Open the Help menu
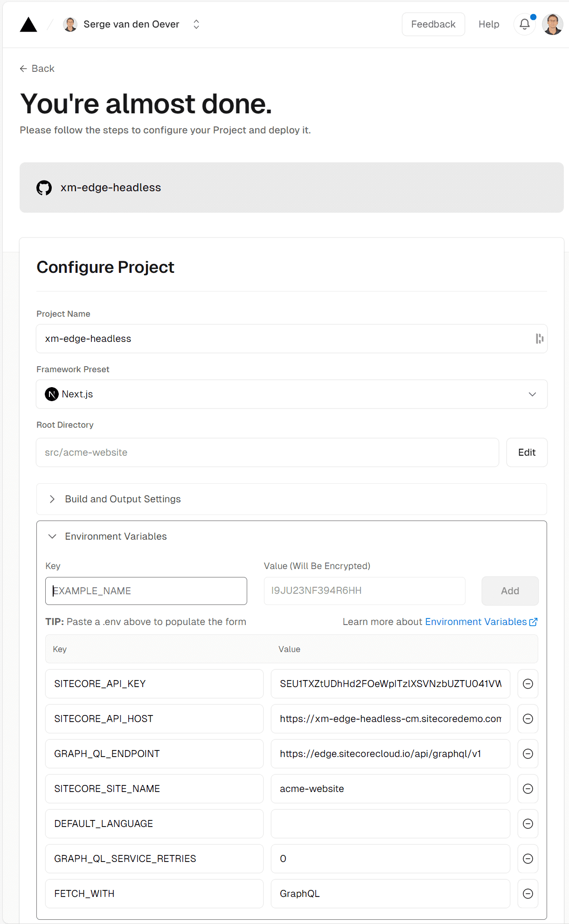This screenshot has height=924, width=569. pyautogui.click(x=488, y=24)
